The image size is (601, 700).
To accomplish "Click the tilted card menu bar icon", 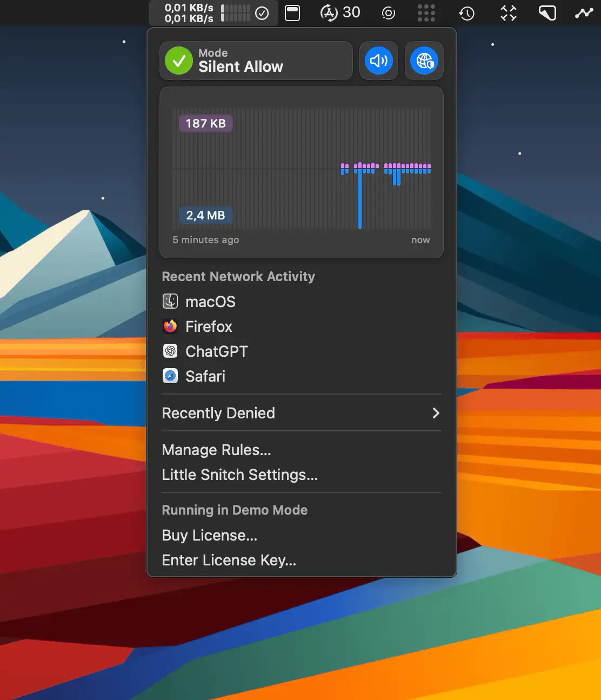I will coord(547,13).
